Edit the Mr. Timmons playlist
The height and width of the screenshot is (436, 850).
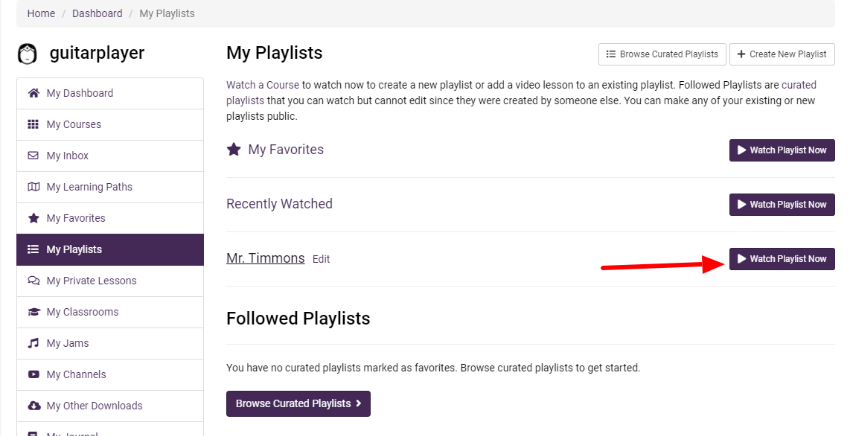321,259
